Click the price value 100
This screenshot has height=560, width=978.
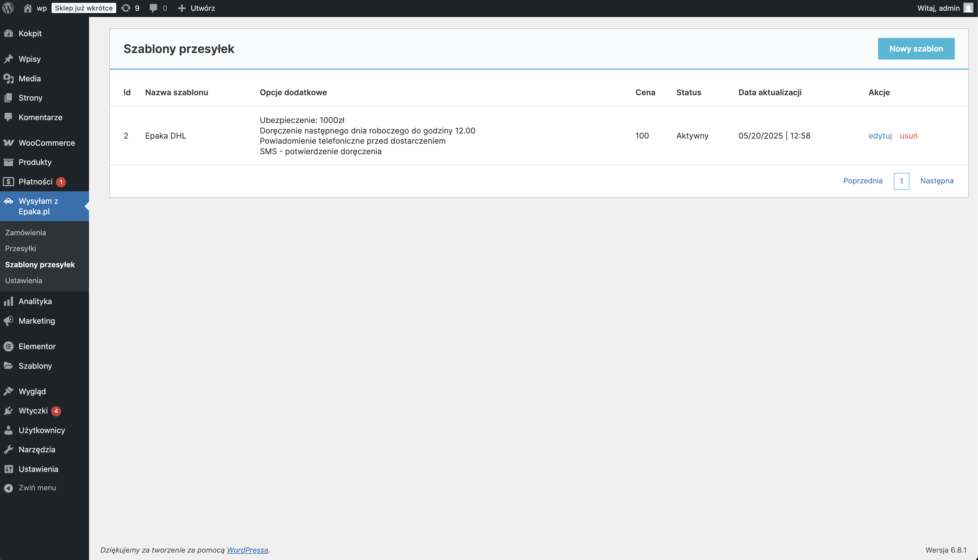[642, 136]
